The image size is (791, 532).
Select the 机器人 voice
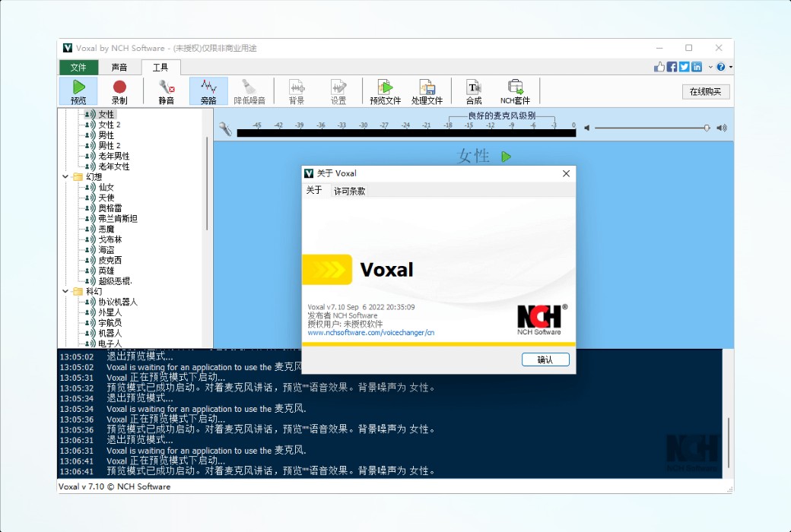point(110,334)
